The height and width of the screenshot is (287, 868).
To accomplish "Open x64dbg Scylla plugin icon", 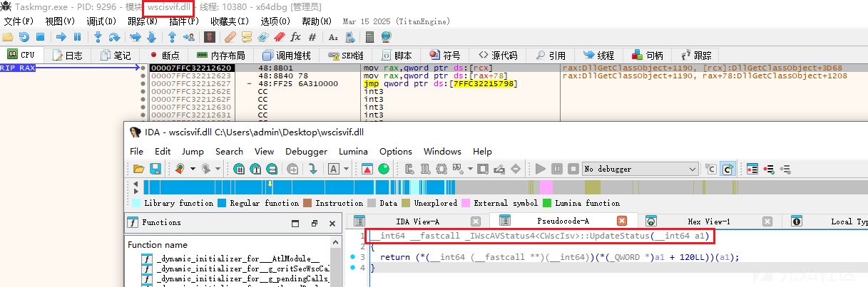I will pos(210,36).
